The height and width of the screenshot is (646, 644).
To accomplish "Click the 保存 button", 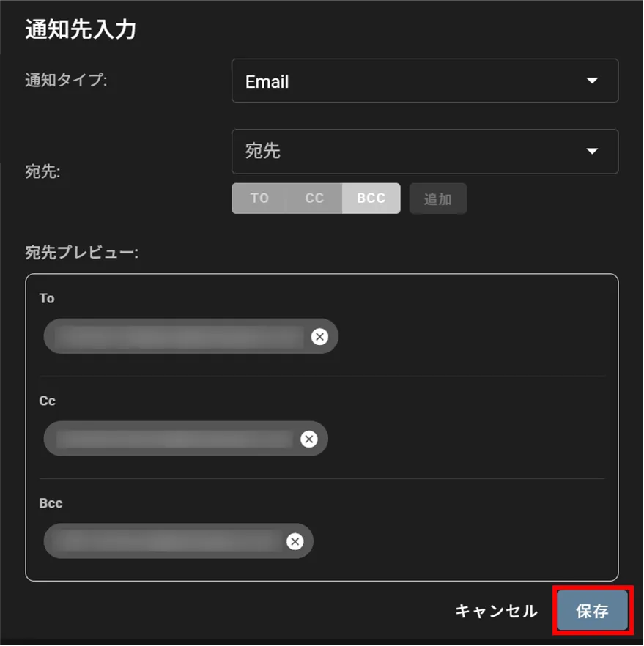I will click(592, 611).
